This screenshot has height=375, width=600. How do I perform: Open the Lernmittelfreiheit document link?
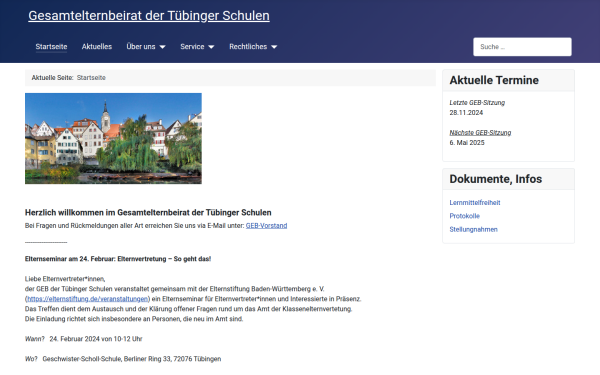coord(475,203)
